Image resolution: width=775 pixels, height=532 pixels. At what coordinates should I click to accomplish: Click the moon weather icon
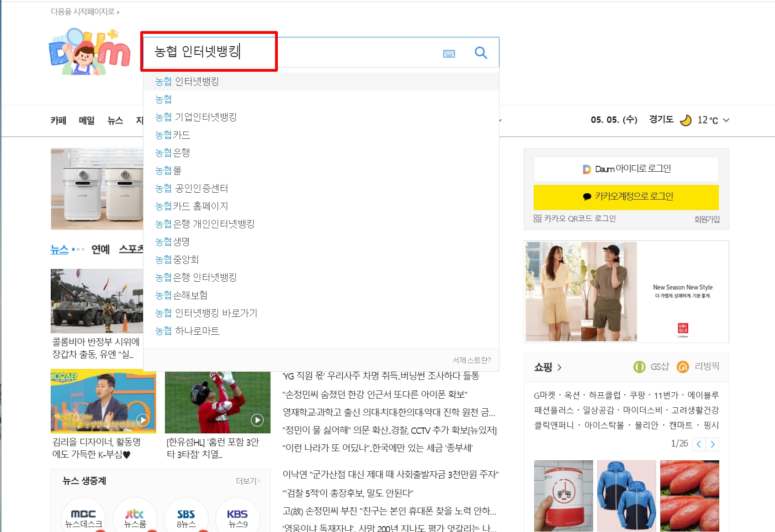[x=685, y=120]
